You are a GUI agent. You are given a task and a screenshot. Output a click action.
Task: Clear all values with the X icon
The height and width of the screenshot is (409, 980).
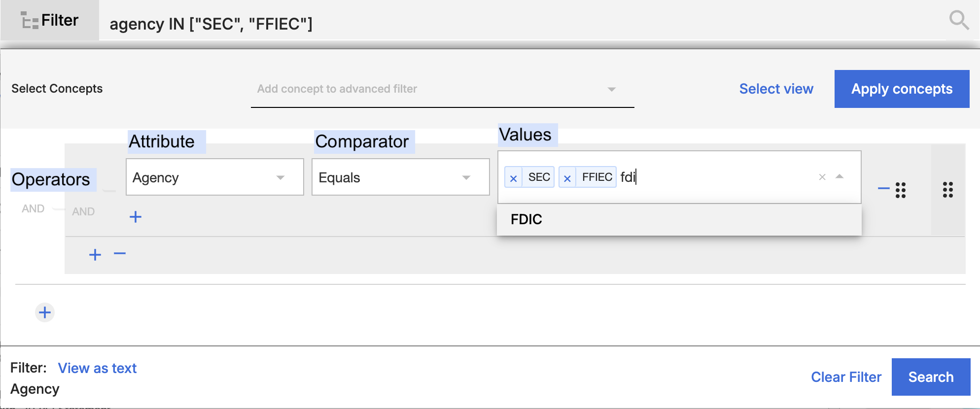click(822, 177)
